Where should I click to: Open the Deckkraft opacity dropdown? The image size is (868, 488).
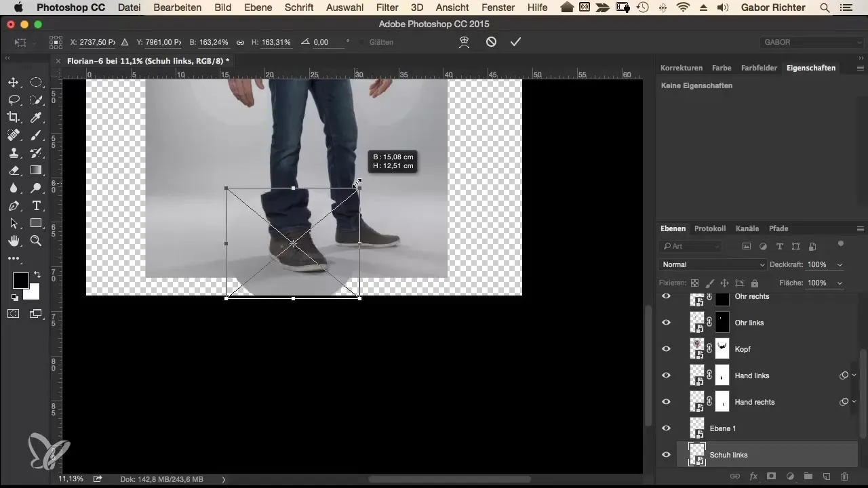[x=841, y=264]
